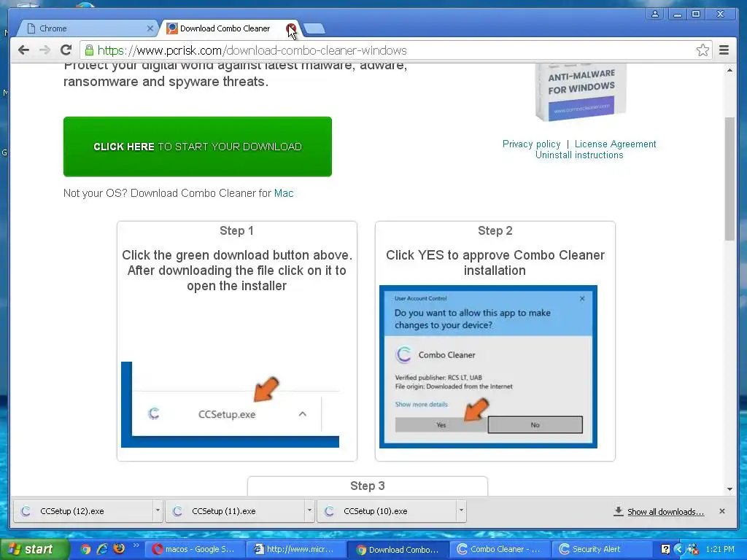Switch to Download Combo taskbar button

398,550
